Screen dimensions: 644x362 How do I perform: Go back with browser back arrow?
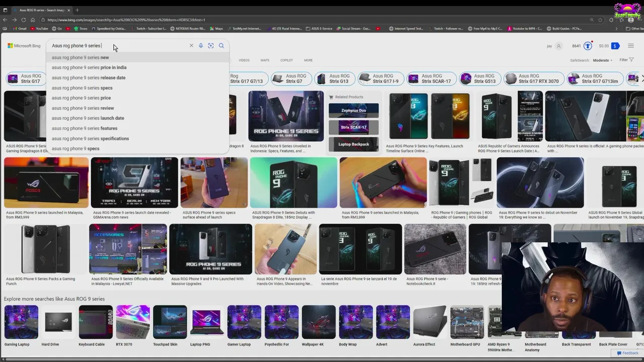pos(6,20)
